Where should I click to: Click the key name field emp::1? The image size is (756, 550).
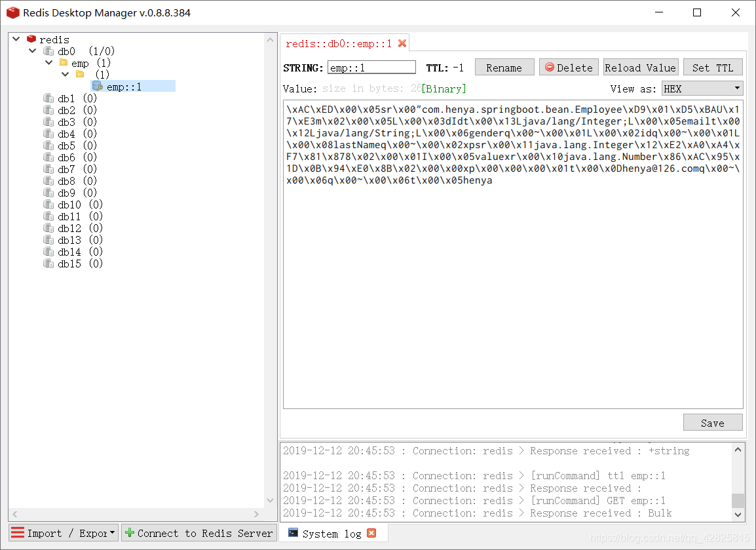[x=371, y=68]
